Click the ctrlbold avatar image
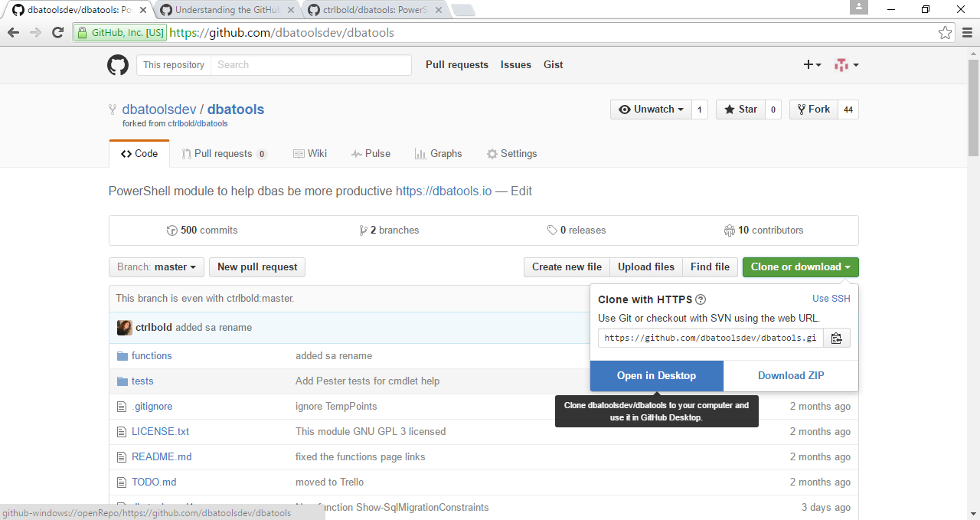Screen dimensions: 980x520 pyautogui.click(x=124, y=328)
